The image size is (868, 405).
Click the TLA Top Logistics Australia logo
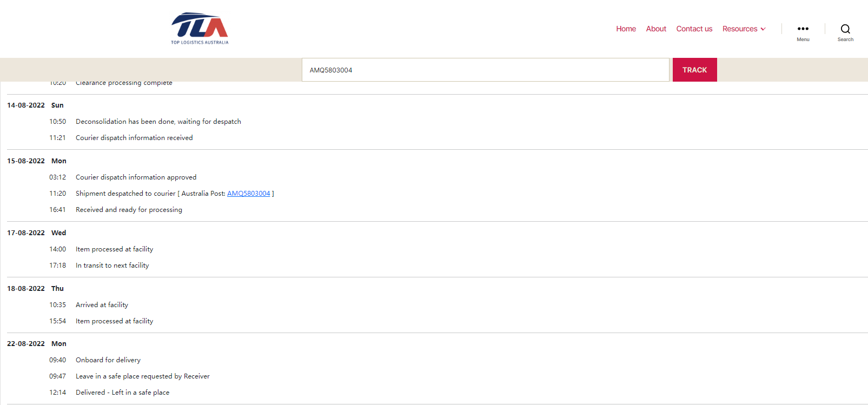tap(200, 28)
